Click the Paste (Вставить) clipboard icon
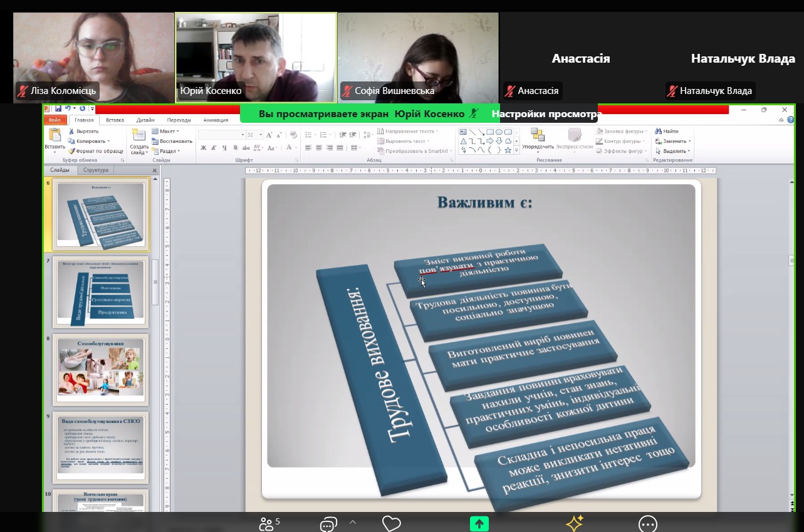 pyautogui.click(x=55, y=135)
